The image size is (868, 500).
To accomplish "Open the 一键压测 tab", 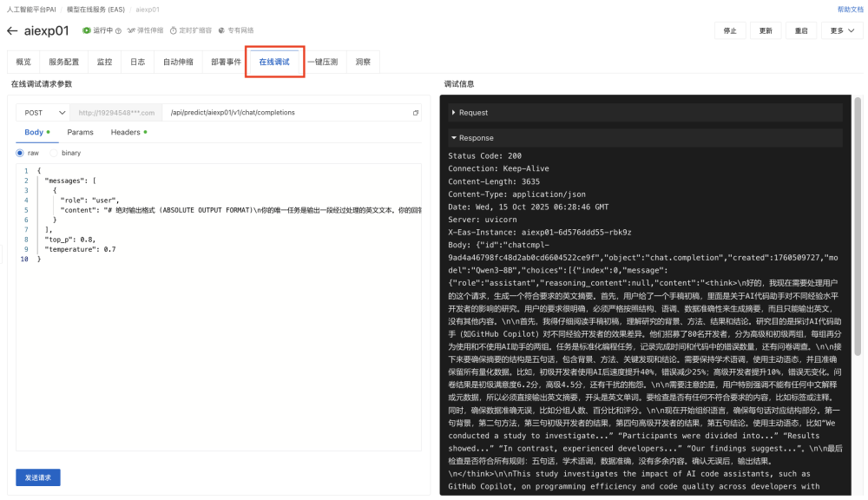I will click(x=323, y=62).
